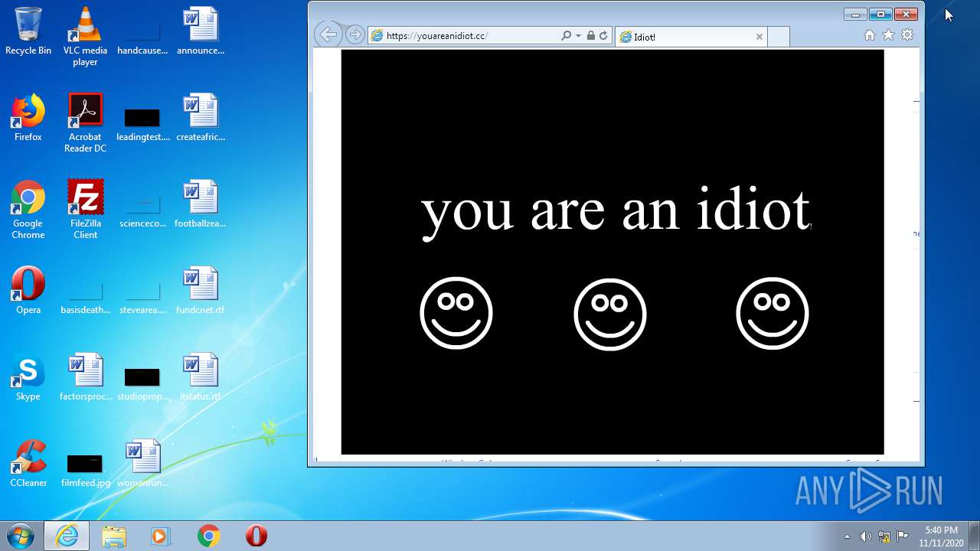Select the factorsproc... Word document
980x551 pixels.
pyautogui.click(x=85, y=377)
